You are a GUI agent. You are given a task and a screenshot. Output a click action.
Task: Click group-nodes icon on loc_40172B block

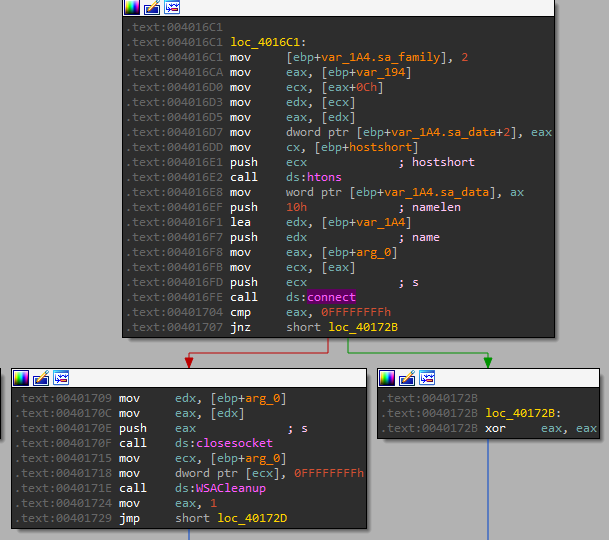[x=426, y=378]
